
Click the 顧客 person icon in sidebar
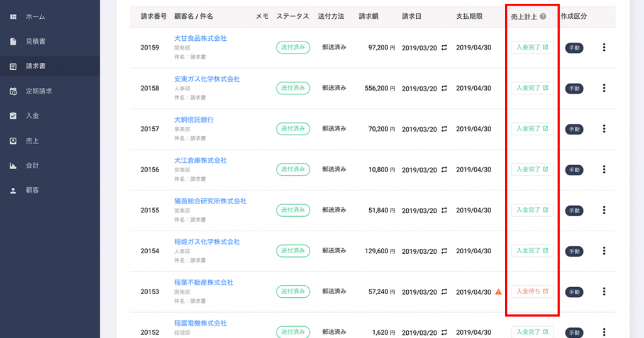[x=13, y=190]
